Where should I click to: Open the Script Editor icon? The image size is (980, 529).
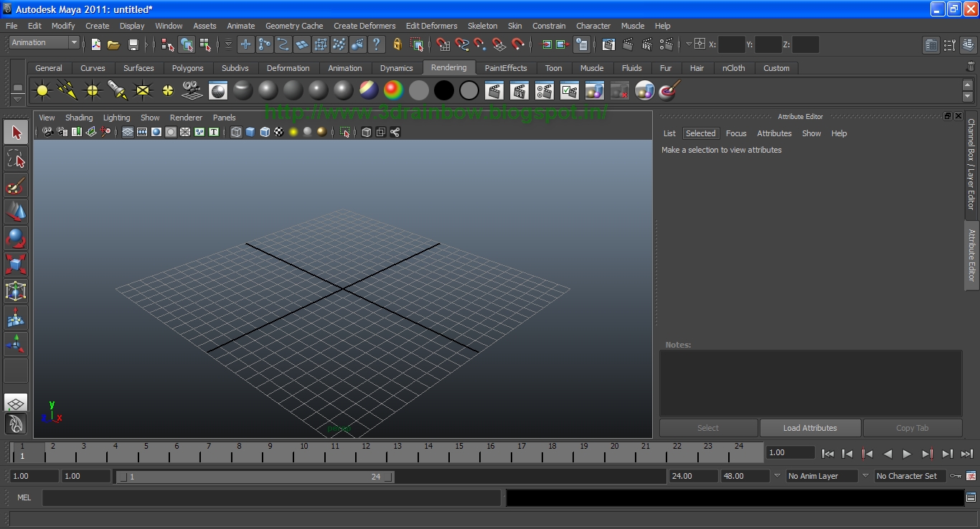pyautogui.click(x=971, y=497)
